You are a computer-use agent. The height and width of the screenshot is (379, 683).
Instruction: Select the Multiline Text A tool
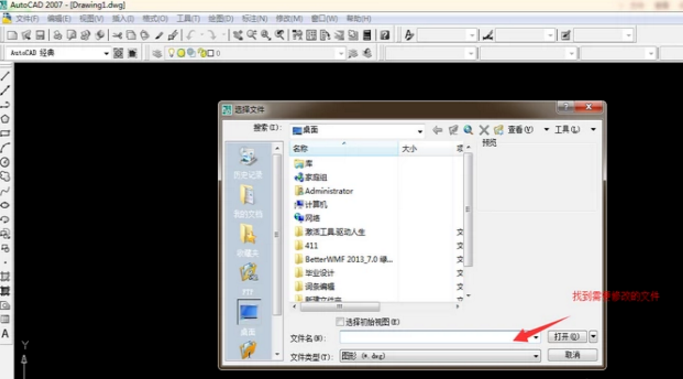(x=5, y=334)
